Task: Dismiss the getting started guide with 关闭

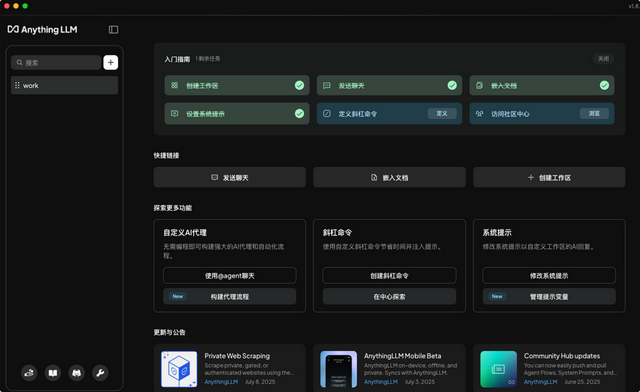Action: point(603,59)
